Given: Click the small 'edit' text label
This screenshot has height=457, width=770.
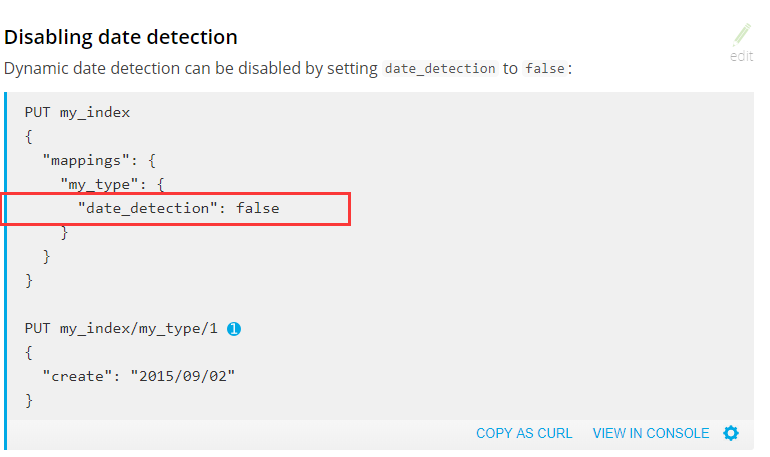Looking at the screenshot, I should (x=741, y=56).
